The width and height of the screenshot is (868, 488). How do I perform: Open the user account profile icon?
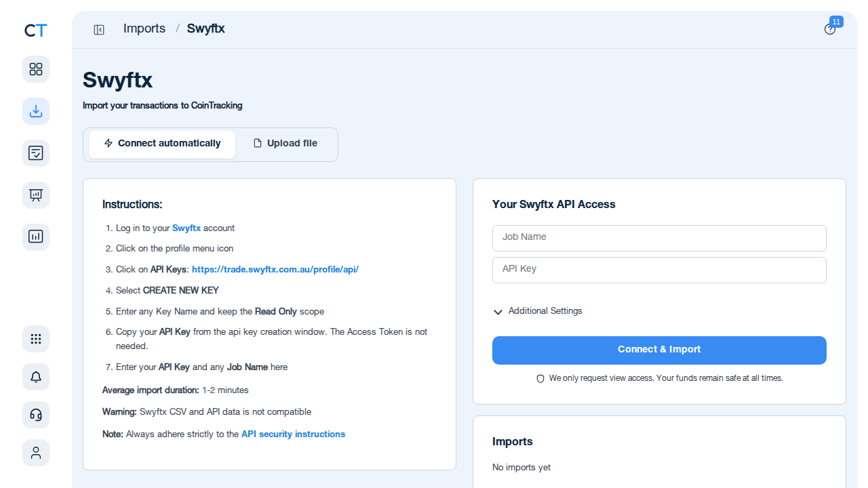click(x=36, y=453)
